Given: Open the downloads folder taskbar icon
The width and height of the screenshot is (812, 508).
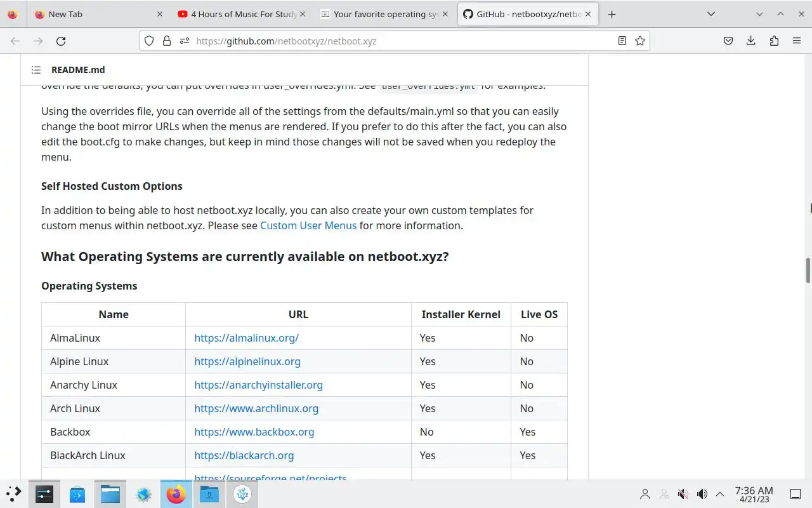Looking at the screenshot, I should [x=209, y=493].
